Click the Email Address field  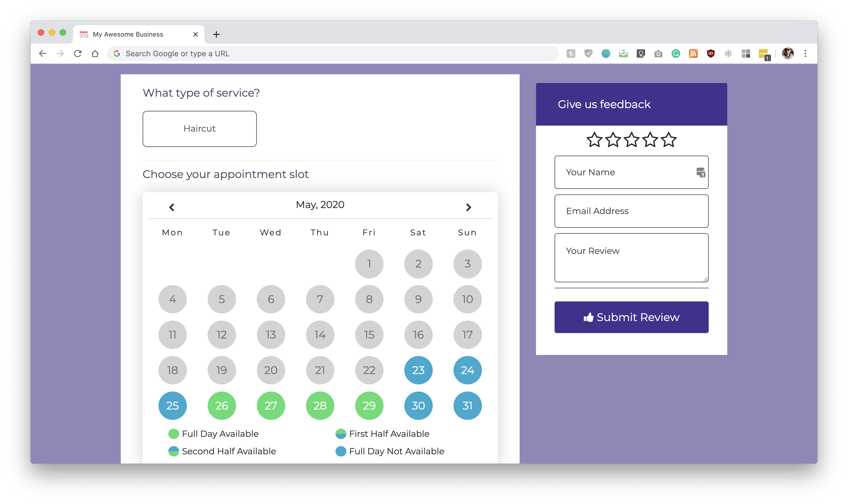631,211
